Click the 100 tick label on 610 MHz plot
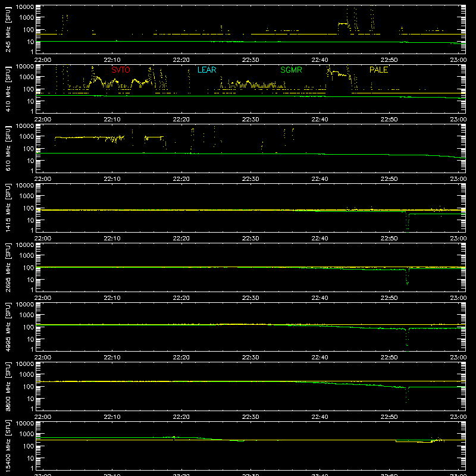476x476 pixels. click(x=29, y=149)
